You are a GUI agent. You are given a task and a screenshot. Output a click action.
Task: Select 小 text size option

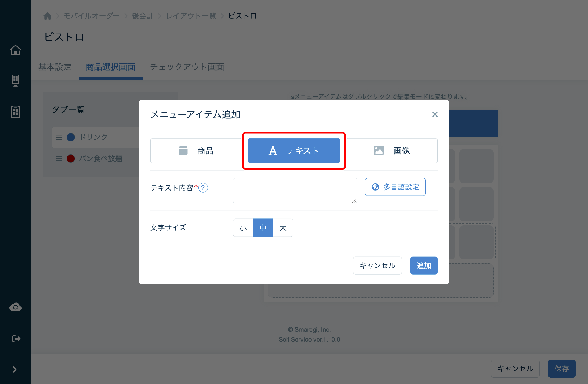click(243, 228)
